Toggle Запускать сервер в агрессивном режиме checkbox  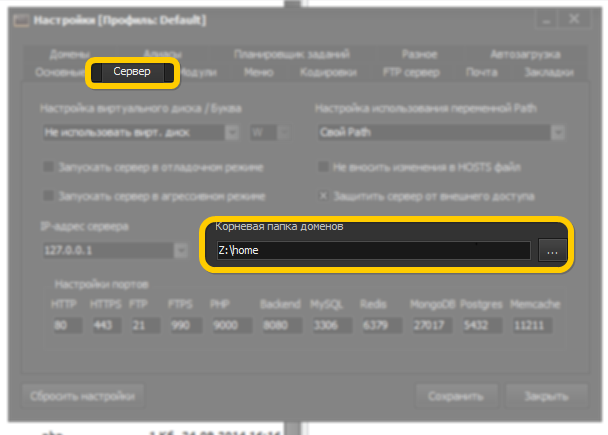pyautogui.click(x=48, y=195)
